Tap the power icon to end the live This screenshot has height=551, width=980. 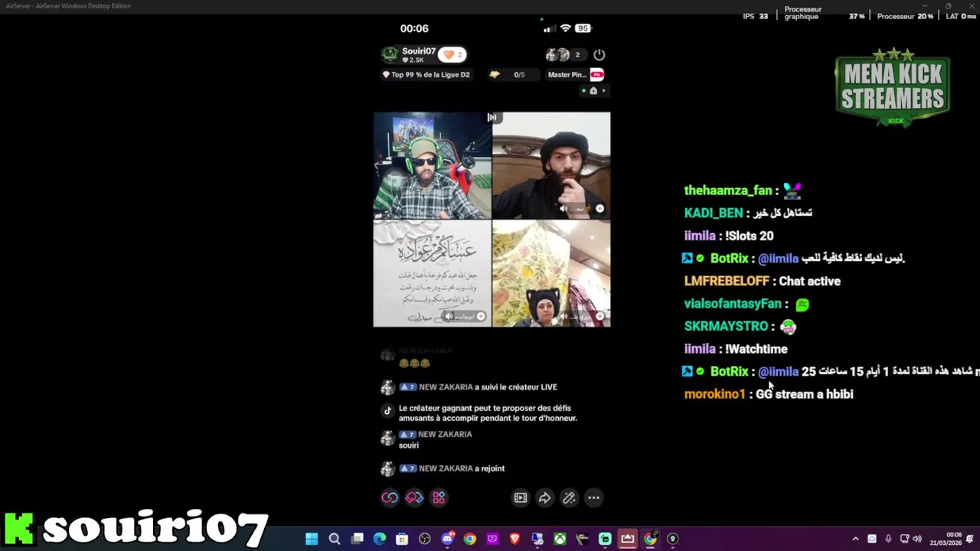coord(599,54)
